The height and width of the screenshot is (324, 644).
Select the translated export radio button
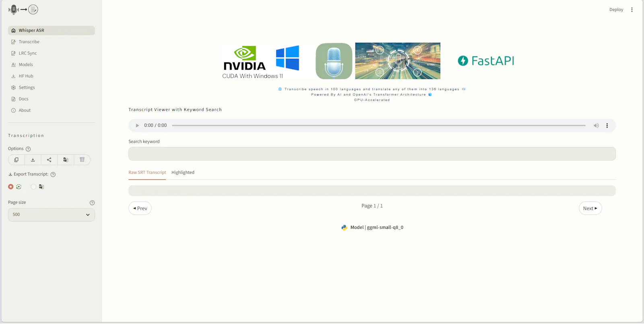pyautogui.click(x=33, y=187)
